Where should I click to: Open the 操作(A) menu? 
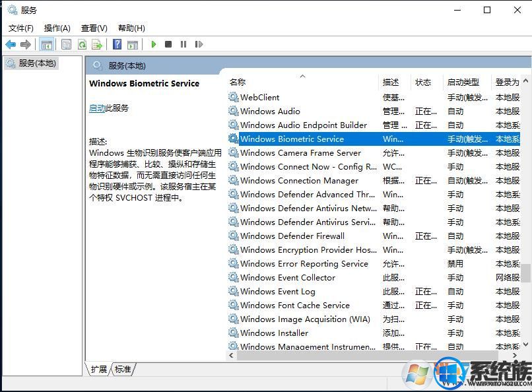(57, 28)
